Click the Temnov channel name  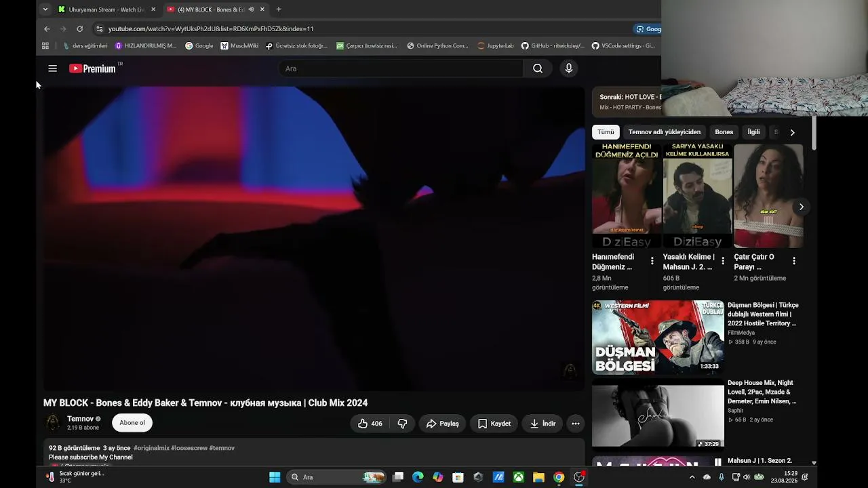(80, 419)
